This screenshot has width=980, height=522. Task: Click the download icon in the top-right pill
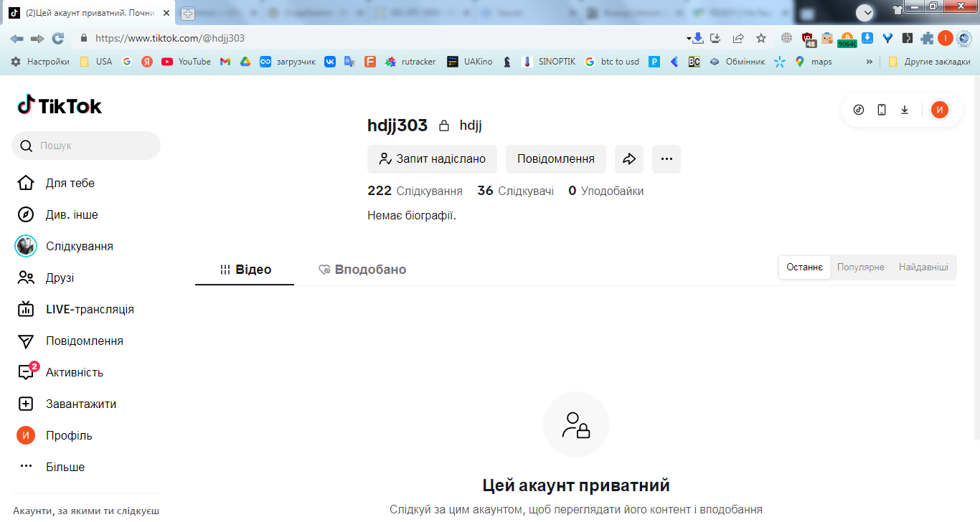coord(905,110)
